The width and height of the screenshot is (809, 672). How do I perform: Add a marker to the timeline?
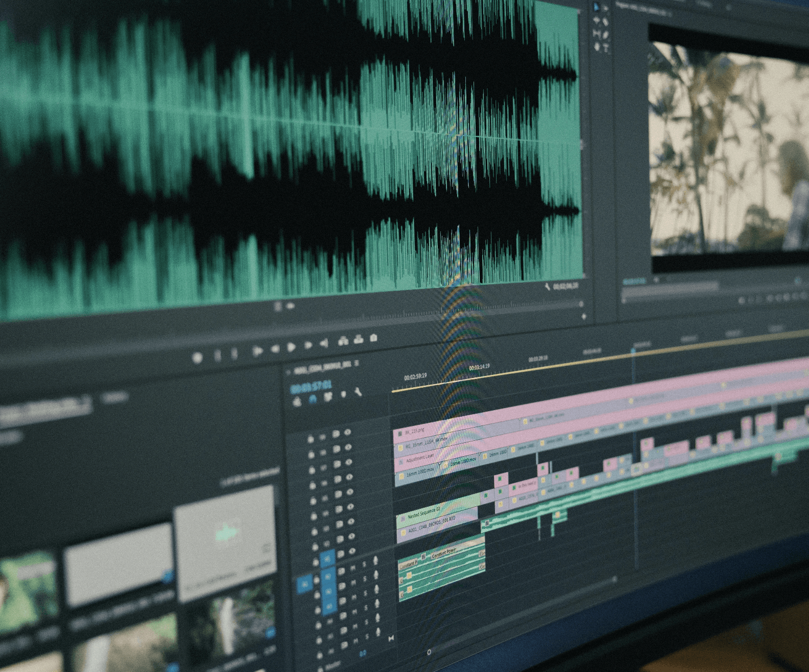[x=343, y=394]
